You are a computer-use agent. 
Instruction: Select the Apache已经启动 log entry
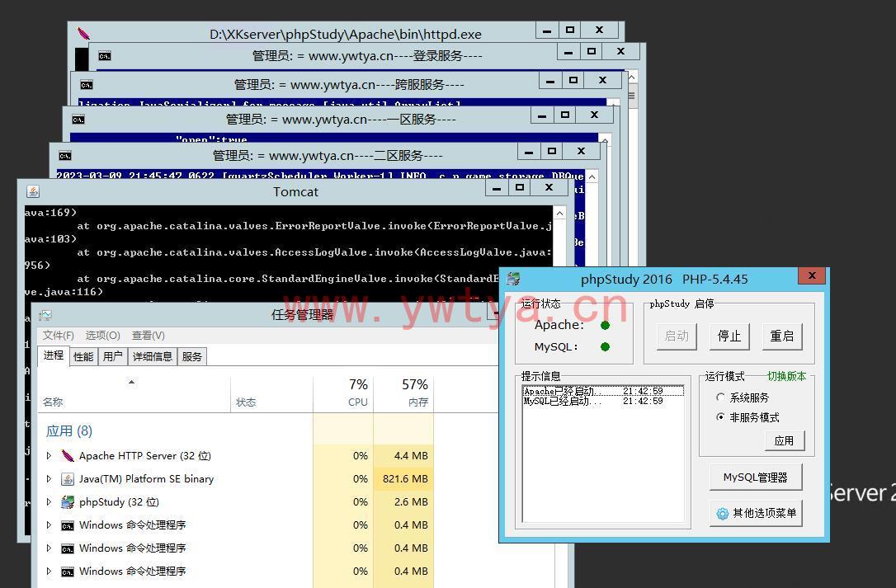(603, 392)
